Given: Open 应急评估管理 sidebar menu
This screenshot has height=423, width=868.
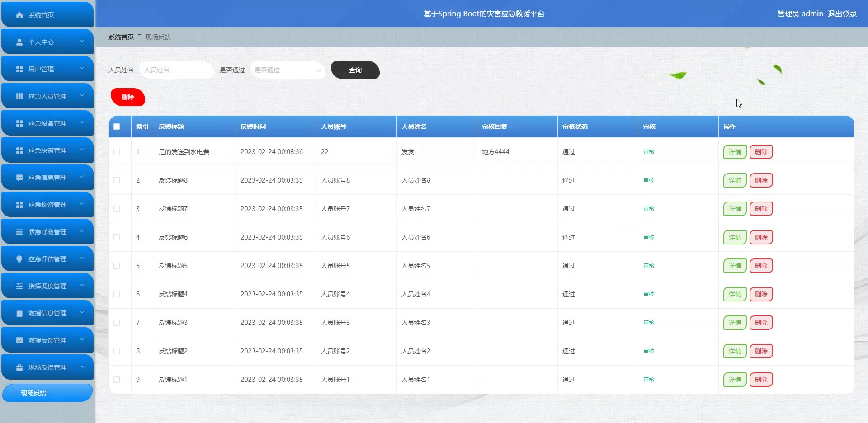Looking at the screenshot, I should click(47, 259).
